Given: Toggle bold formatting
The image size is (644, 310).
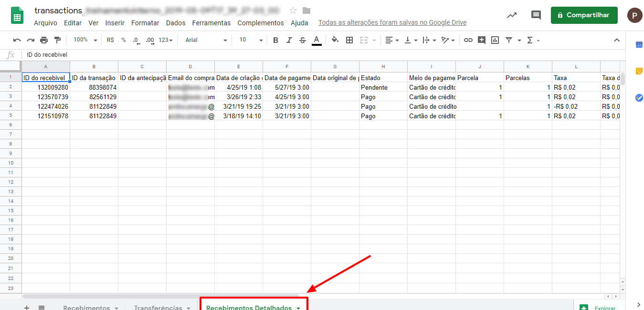Looking at the screenshot, I should click(275, 40).
